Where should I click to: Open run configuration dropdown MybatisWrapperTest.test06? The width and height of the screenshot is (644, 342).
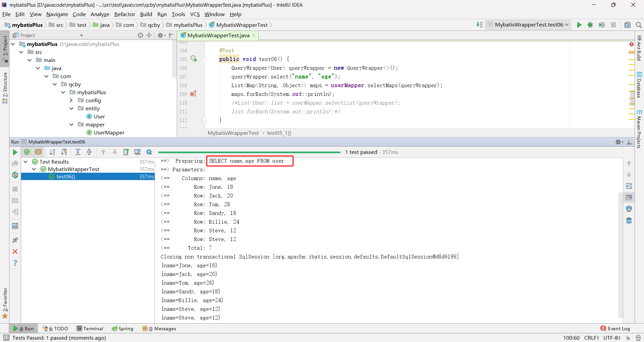[x=528, y=25]
